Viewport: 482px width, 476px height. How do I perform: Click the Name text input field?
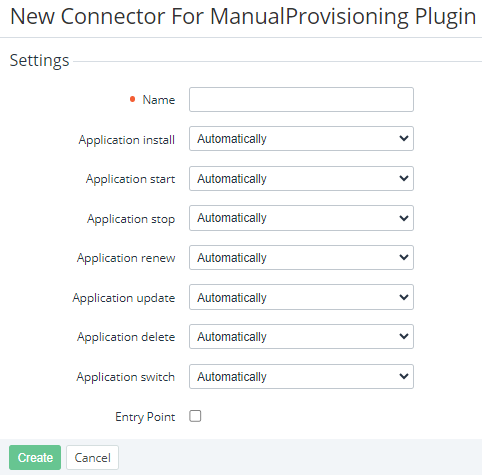301,99
